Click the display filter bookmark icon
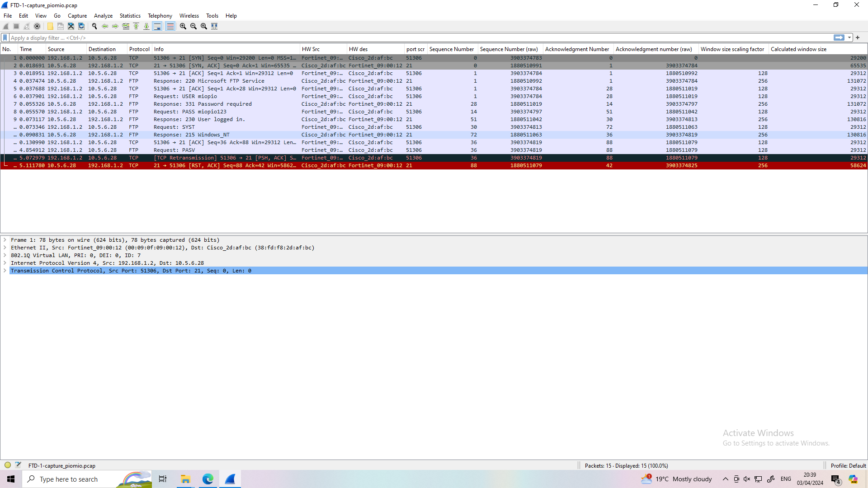 pyautogui.click(x=5, y=38)
